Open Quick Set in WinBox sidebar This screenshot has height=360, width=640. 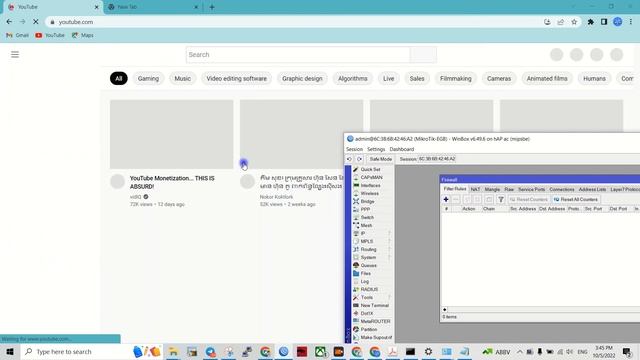pos(370,169)
